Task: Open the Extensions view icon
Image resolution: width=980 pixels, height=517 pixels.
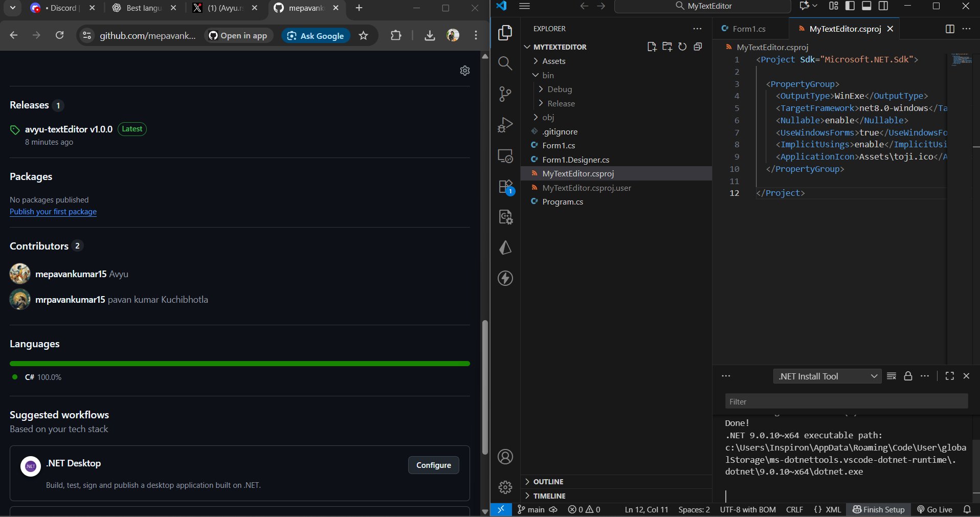Action: coord(505,187)
